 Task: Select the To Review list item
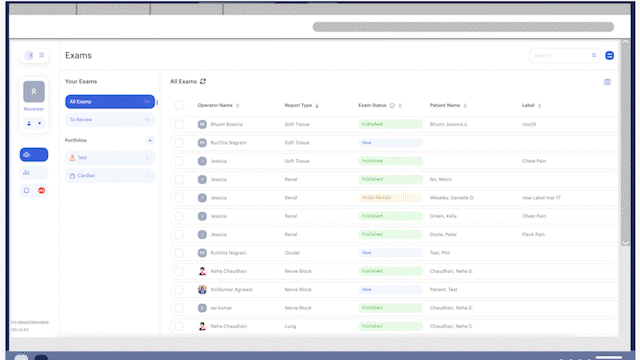click(x=110, y=120)
